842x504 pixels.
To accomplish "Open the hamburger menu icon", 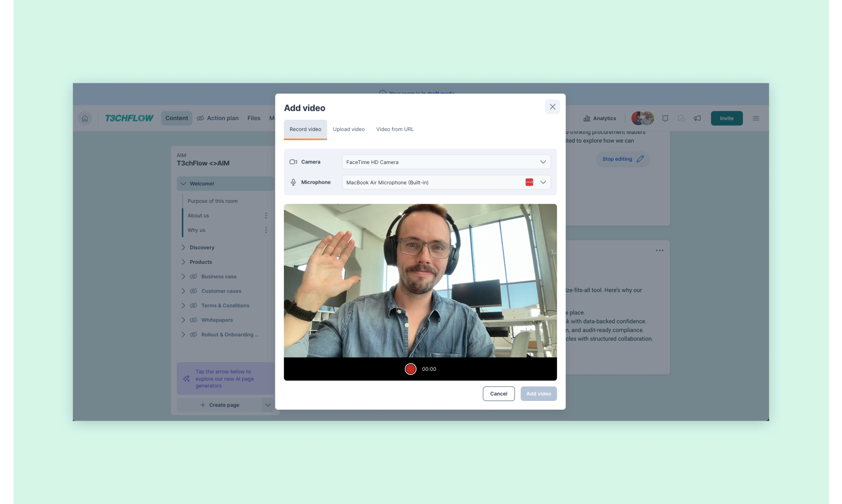I will click(756, 118).
